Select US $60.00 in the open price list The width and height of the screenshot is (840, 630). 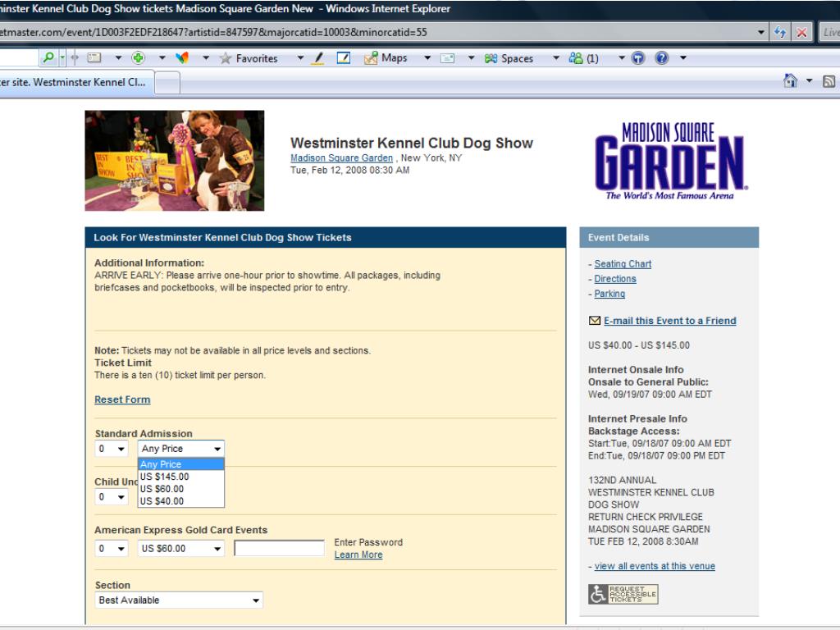(181, 489)
